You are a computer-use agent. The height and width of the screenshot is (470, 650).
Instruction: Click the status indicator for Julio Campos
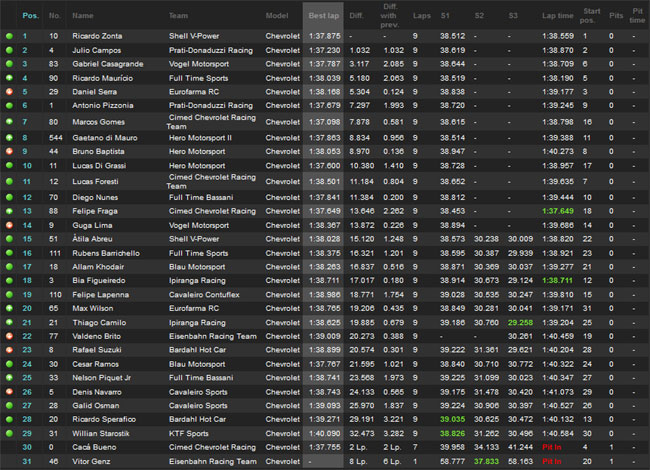9,50
